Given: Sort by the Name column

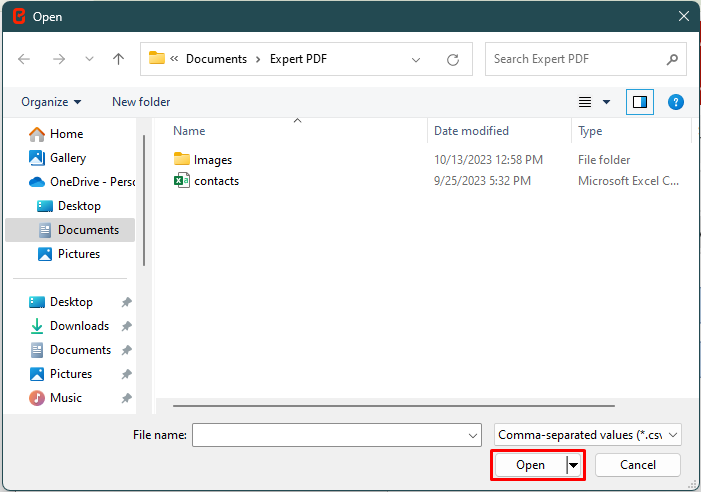Looking at the screenshot, I should click(189, 131).
